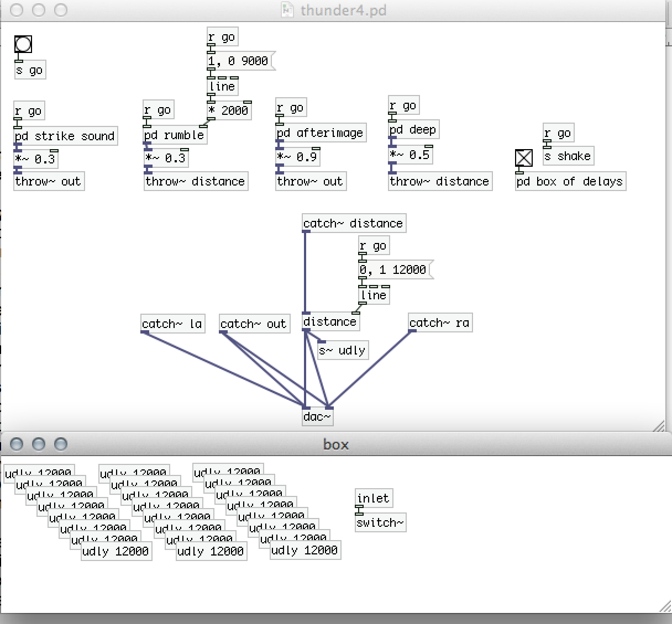Select '*~ 0.3' under 'pd strike sound'
This screenshot has height=624, width=672.
pos(36,159)
